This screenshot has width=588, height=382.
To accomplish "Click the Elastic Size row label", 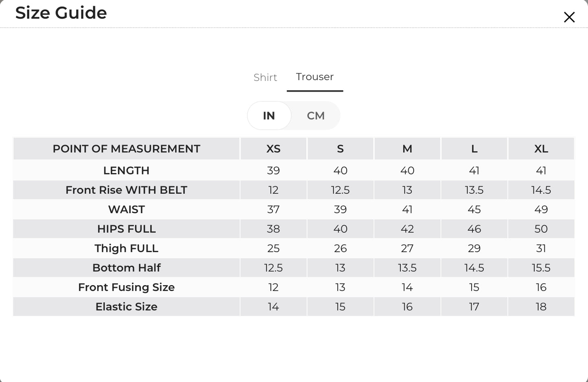I will click(x=127, y=307).
